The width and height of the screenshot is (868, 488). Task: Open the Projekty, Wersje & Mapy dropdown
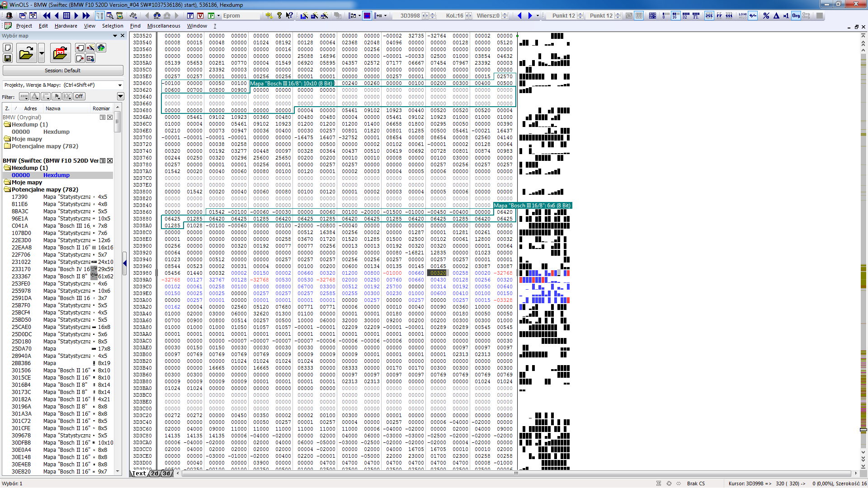point(120,85)
